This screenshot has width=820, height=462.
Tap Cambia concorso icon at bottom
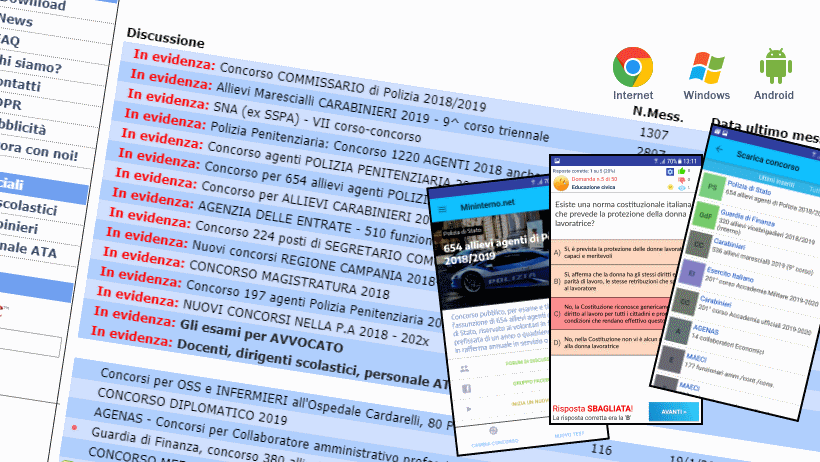(493, 431)
